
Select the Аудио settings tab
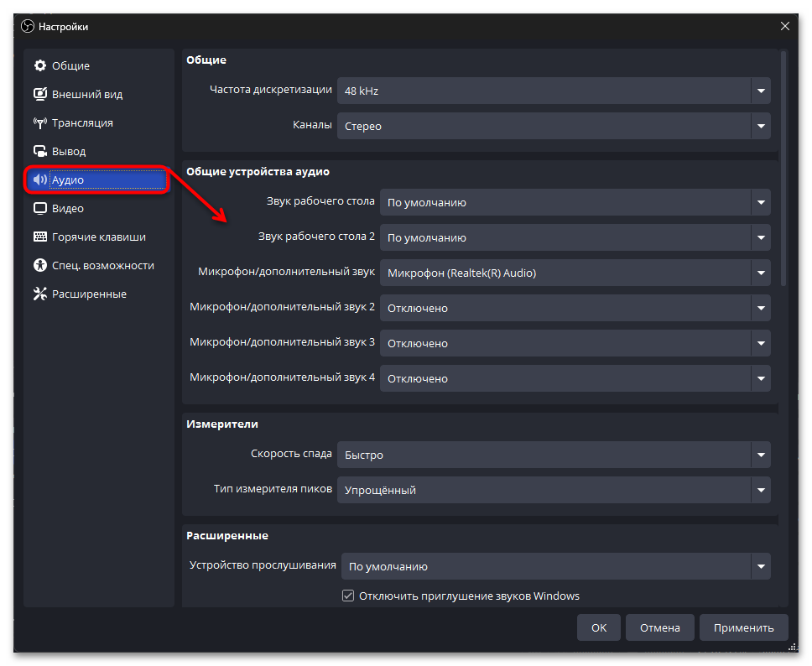(97, 180)
